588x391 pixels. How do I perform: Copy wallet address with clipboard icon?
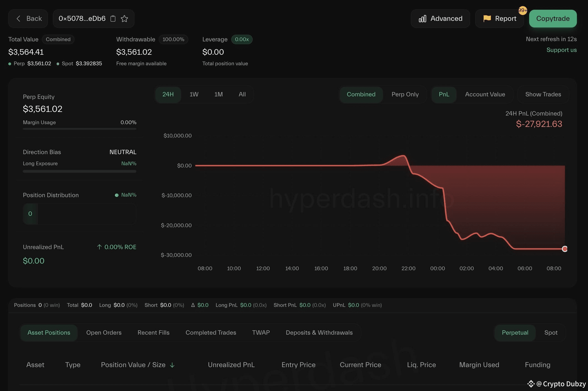(113, 19)
